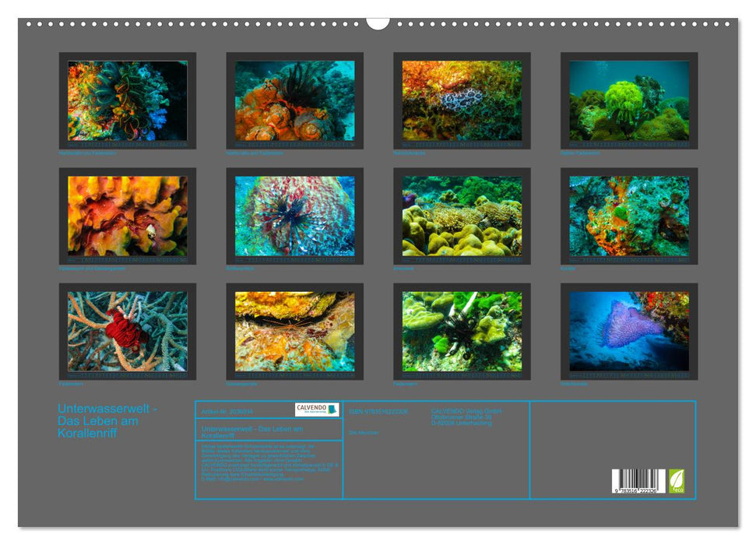Viewport: 756px width, 545px height.
Task: Select the shrimp under yellow ledge thumbnail
Action: [x=294, y=332]
